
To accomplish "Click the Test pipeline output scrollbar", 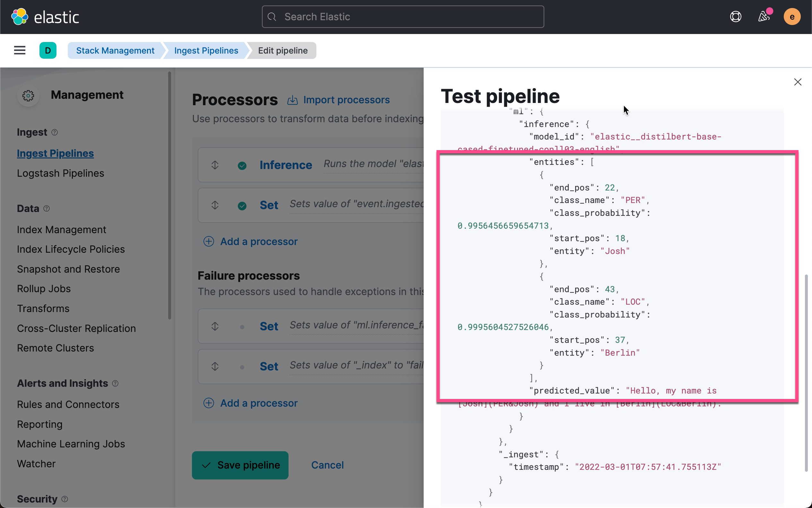I will [x=806, y=372].
